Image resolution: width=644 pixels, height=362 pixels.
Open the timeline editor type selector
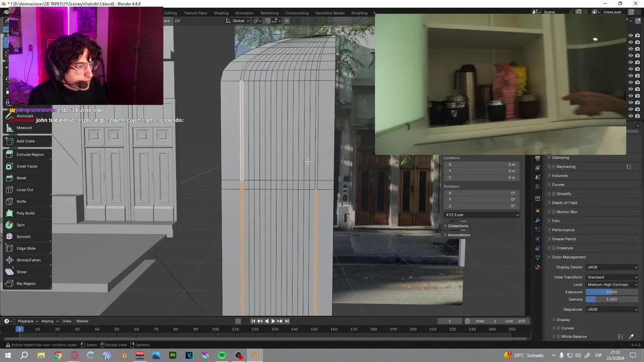(9, 321)
